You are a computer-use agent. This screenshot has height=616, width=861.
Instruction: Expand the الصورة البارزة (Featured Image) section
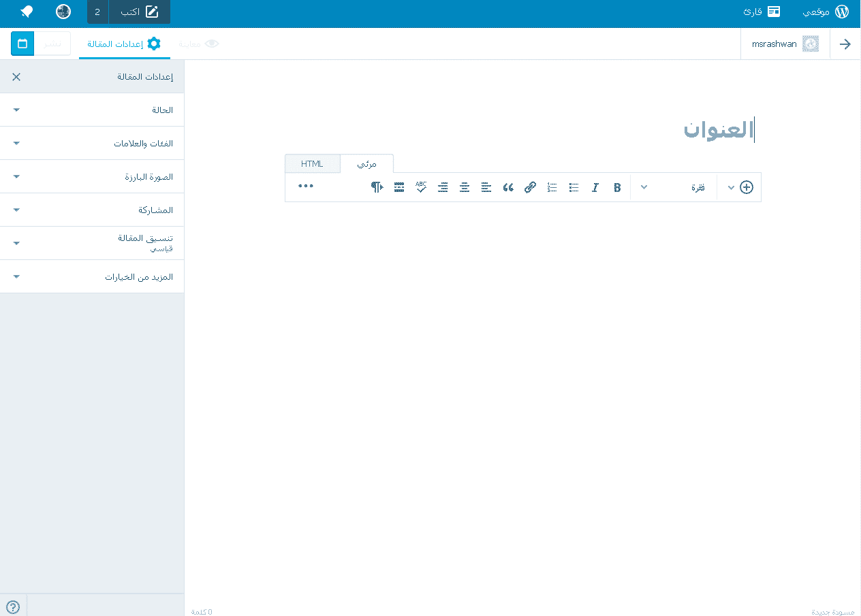point(92,176)
